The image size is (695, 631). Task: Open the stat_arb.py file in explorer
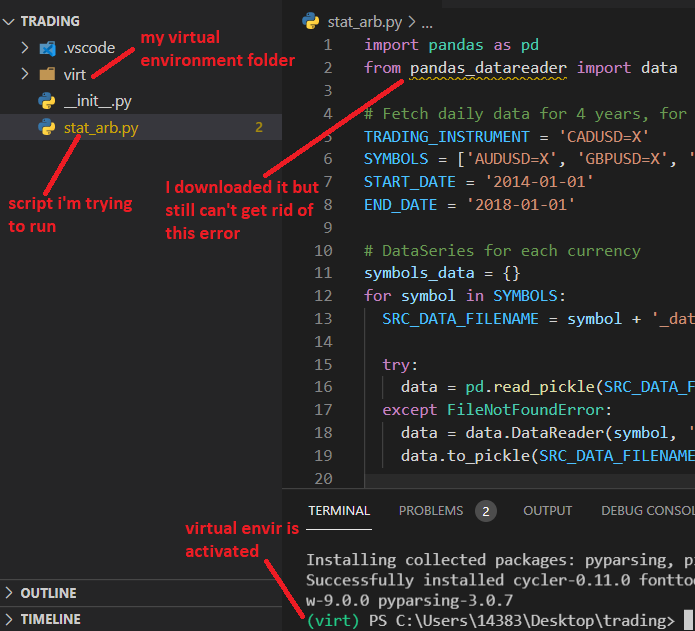[101, 127]
